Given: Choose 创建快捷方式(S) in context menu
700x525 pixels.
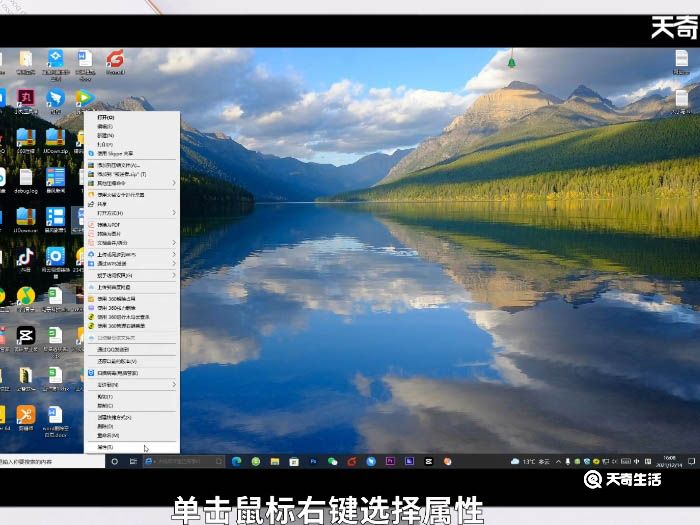Looking at the screenshot, I should [114, 417].
